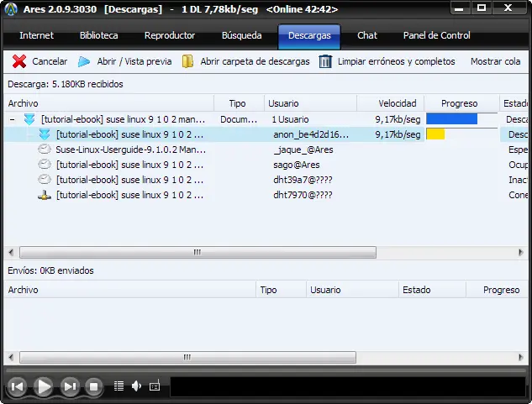Click downloads scrollbar right arrow
This screenshot has width=532, height=404.
[x=521, y=252]
